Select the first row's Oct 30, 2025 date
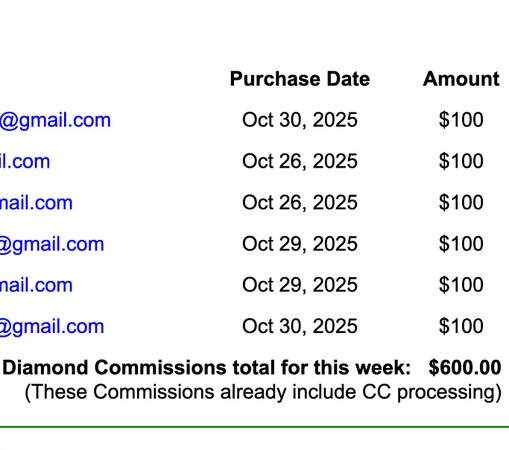 tap(300, 120)
